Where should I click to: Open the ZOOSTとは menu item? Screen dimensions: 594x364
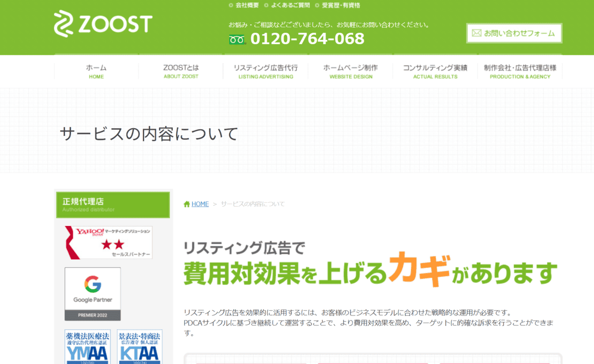(181, 71)
